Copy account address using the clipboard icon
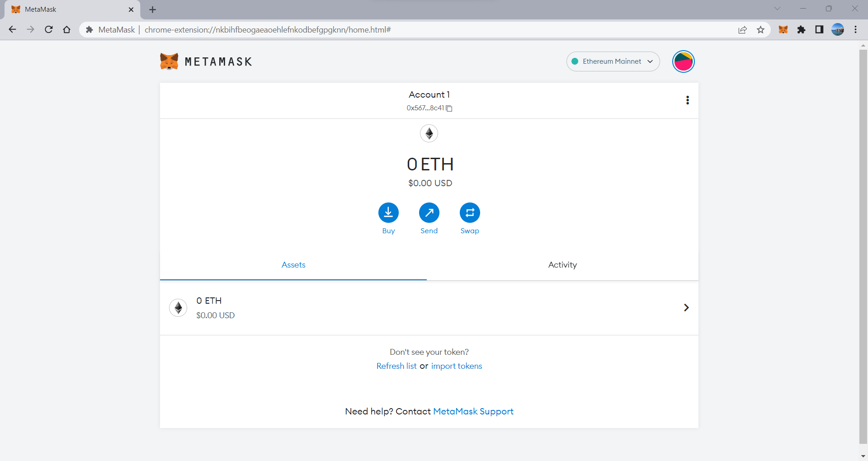The image size is (868, 461). click(x=449, y=108)
